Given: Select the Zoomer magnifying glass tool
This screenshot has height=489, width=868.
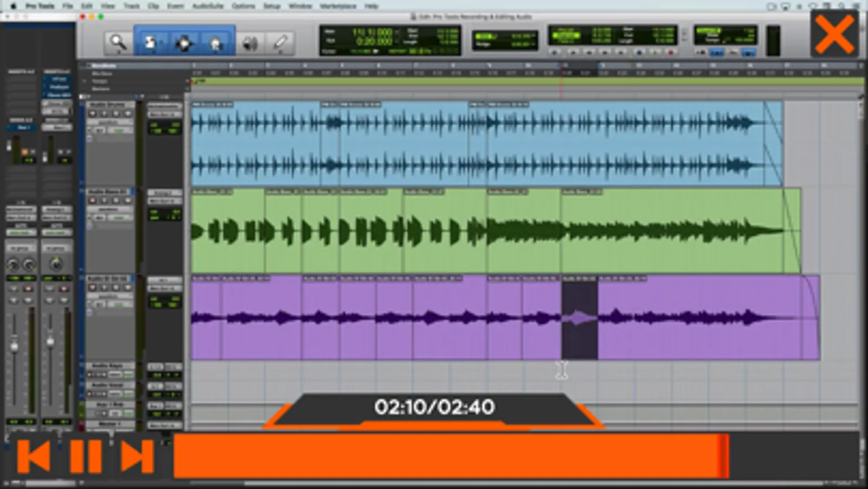Looking at the screenshot, I should tap(118, 42).
